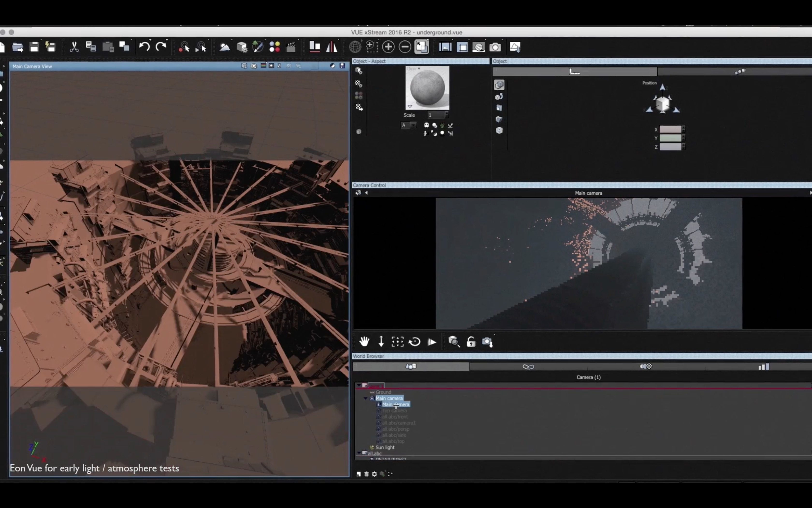
Task: Click the zoom-out minus circle icon
Action: click(x=405, y=47)
